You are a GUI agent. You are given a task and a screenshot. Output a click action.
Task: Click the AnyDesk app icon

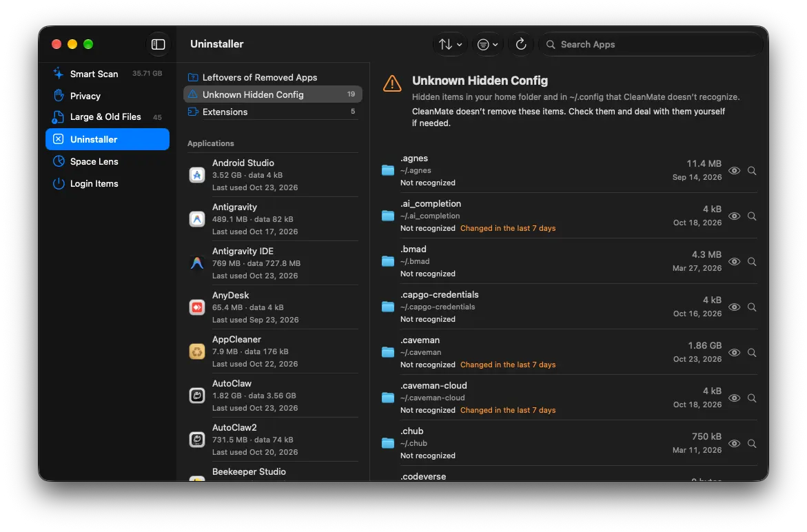(197, 307)
